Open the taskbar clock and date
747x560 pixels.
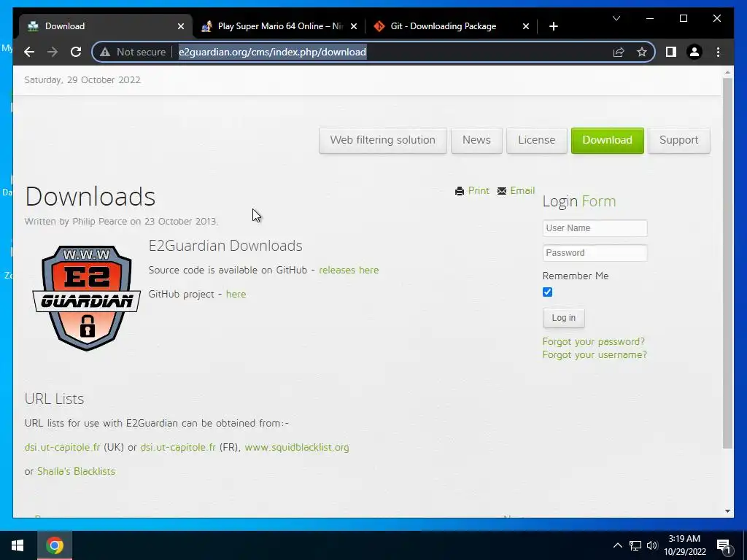pos(684,545)
